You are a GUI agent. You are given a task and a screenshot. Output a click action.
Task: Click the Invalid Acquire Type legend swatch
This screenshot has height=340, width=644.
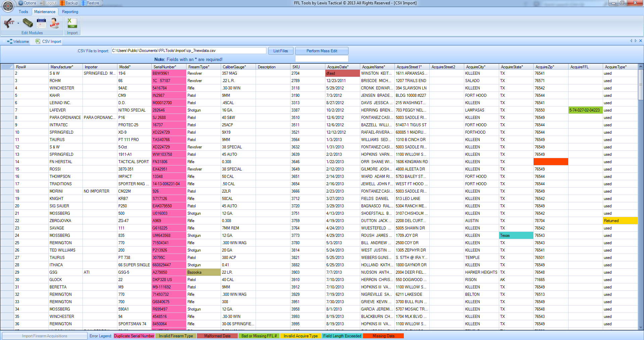click(x=301, y=336)
